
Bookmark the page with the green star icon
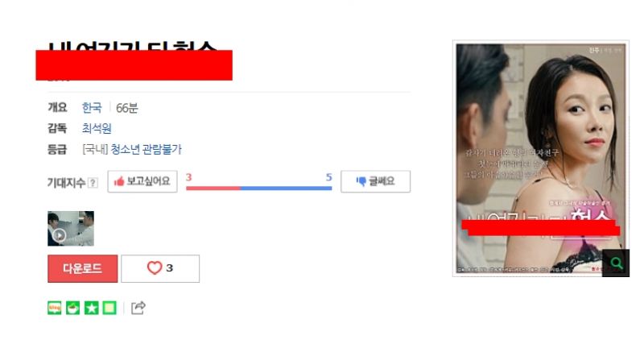tap(91, 308)
